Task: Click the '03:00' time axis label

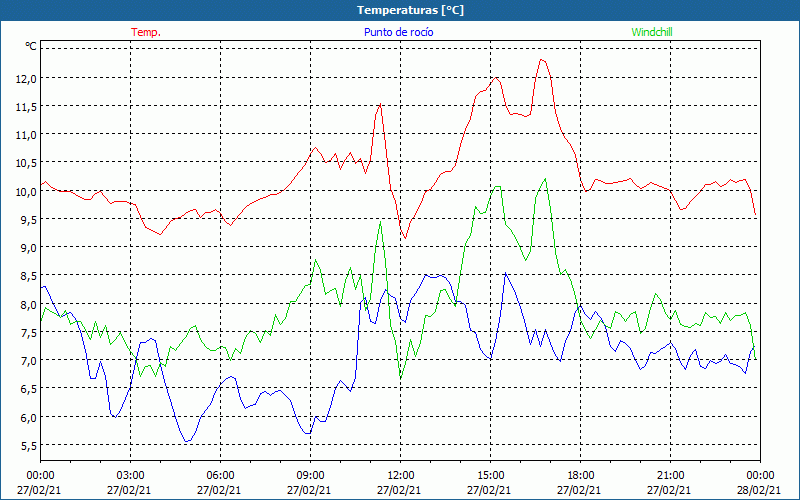Action: (x=130, y=476)
